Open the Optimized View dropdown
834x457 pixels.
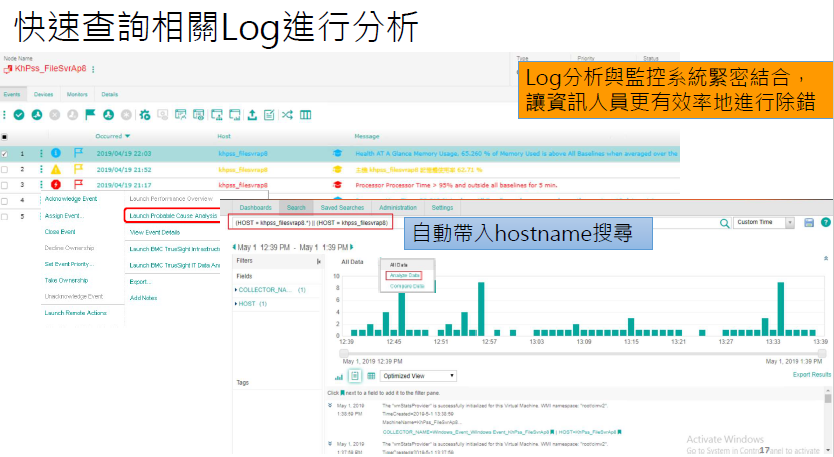pos(418,376)
